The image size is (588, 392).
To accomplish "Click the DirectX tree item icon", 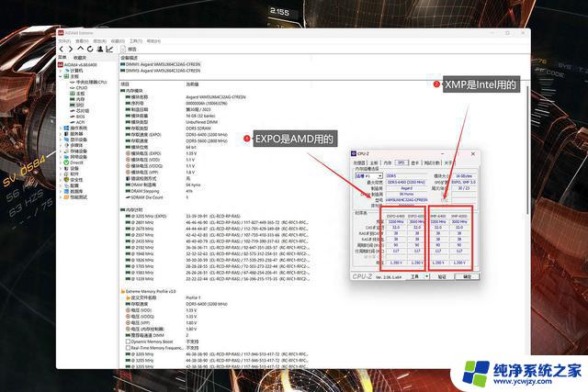I will (x=66, y=162).
